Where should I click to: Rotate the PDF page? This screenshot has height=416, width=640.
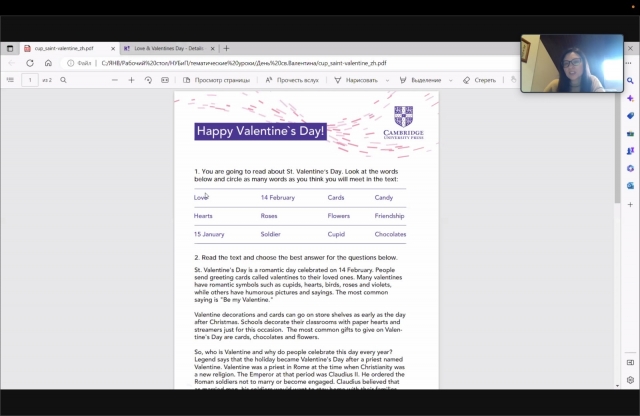[x=148, y=80]
